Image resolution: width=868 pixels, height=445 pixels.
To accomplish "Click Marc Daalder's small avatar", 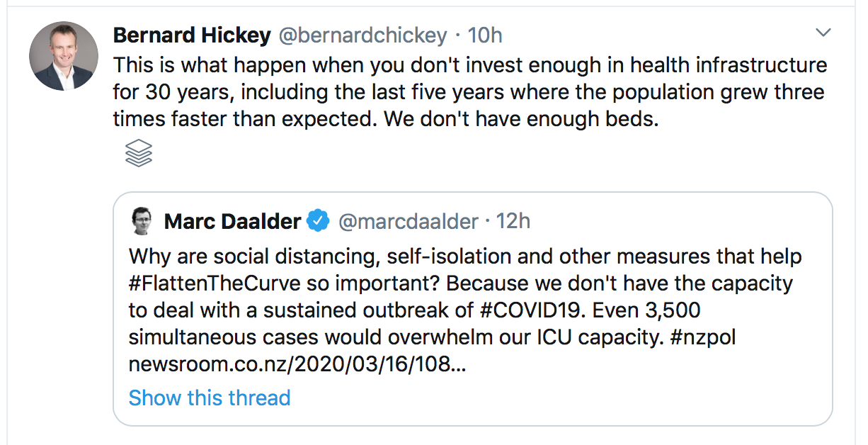I will [x=142, y=222].
